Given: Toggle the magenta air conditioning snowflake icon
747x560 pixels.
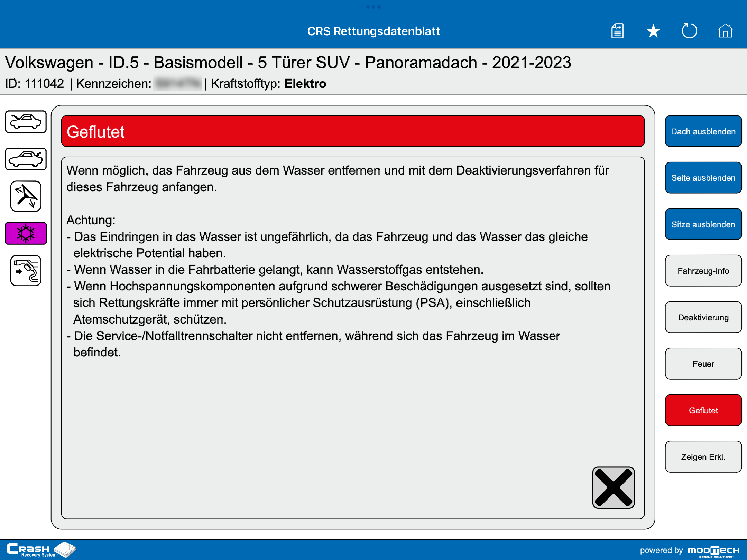Looking at the screenshot, I should point(26,233).
